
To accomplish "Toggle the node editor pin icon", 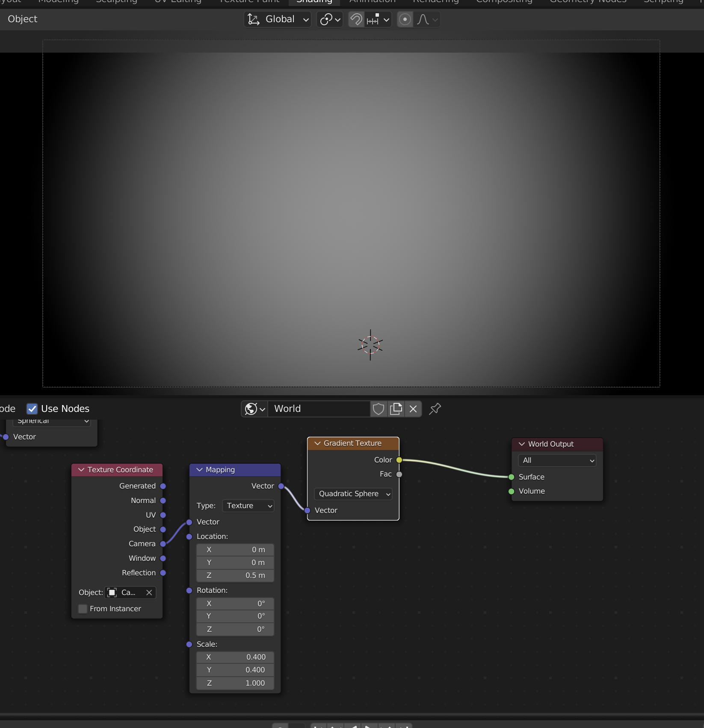I will [x=435, y=409].
